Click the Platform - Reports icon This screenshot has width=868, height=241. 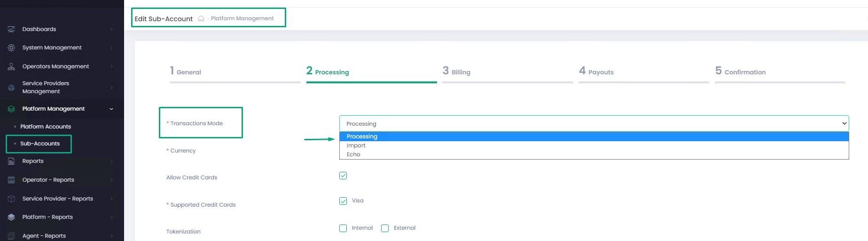[x=11, y=217]
